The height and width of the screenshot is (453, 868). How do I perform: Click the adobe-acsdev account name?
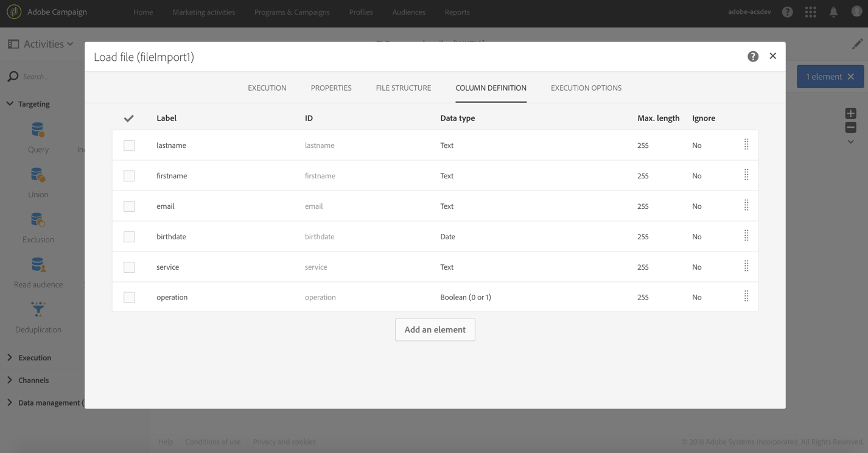click(x=749, y=12)
